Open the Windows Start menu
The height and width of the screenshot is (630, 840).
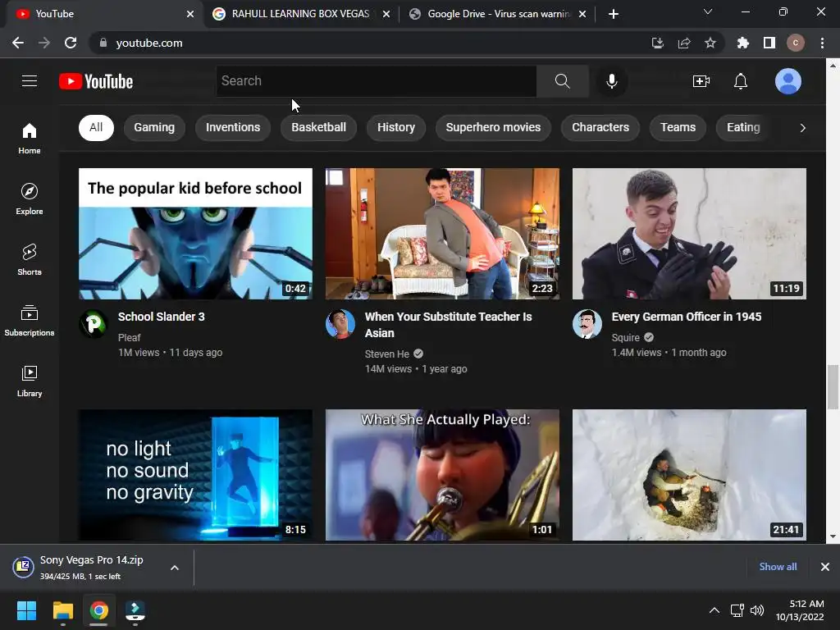pyautogui.click(x=26, y=610)
